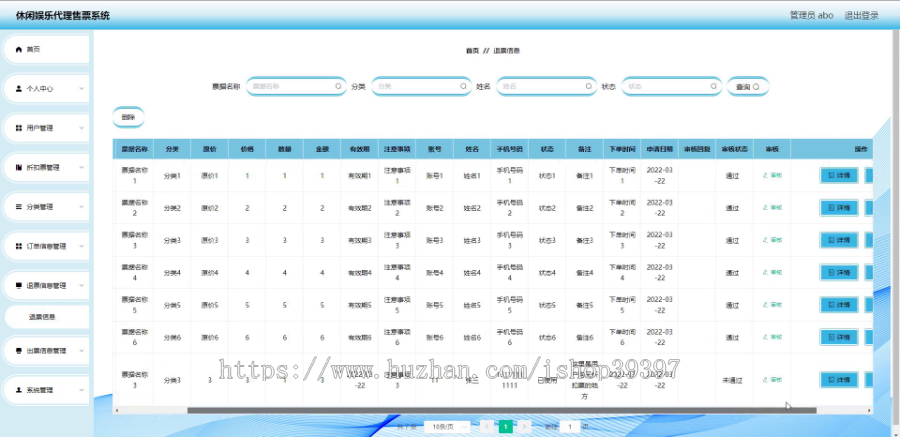Expand 用户管理 menu chevron
This screenshot has height=437, width=900.
[82, 128]
